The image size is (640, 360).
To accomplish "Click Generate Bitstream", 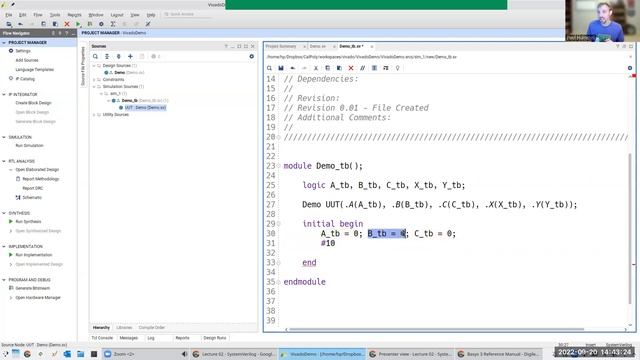I will pyautogui.click(x=33, y=288).
